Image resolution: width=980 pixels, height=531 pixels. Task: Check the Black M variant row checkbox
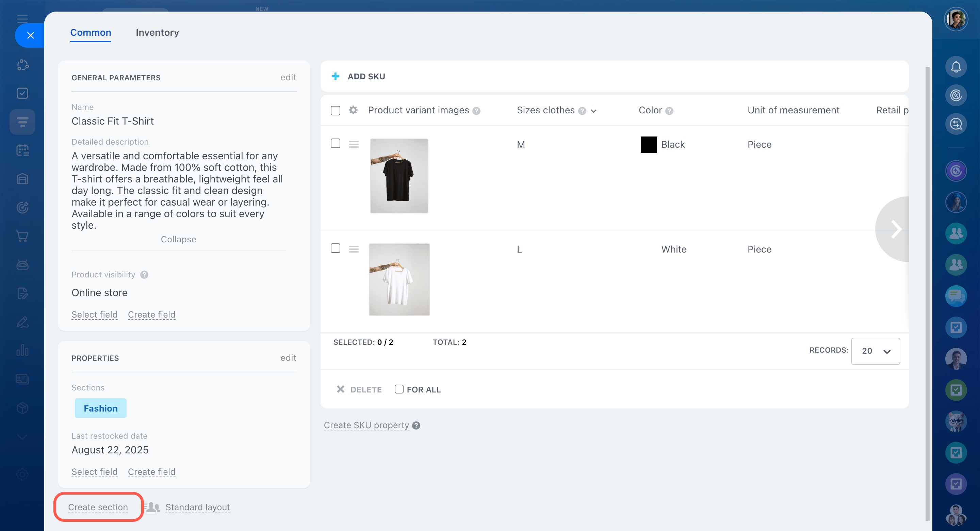pos(335,144)
